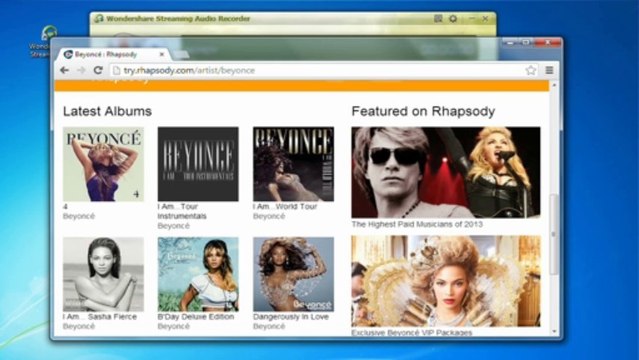Open a new tab next to Rhapsody tab
The image size is (639, 360).
point(181,54)
